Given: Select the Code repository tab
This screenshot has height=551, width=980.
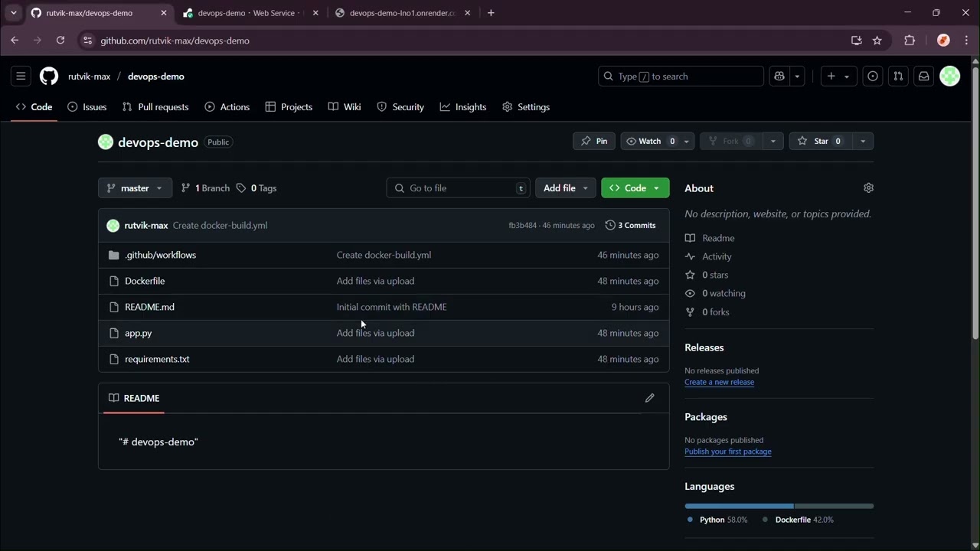Looking at the screenshot, I should [x=34, y=107].
